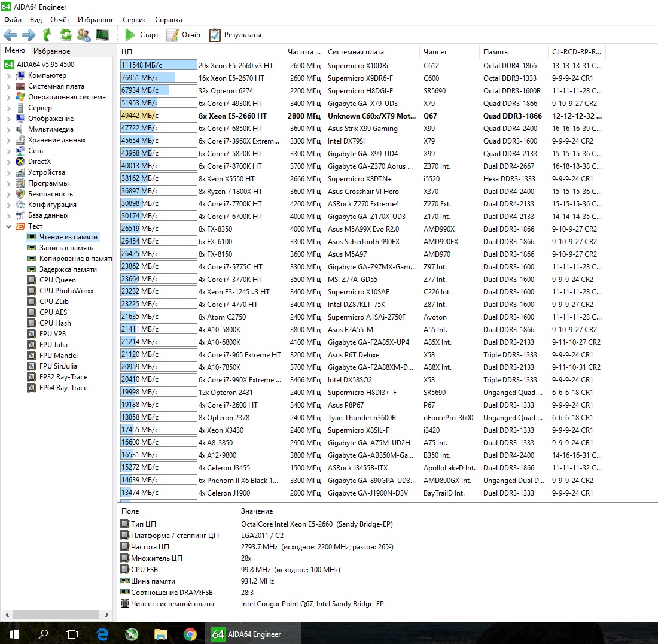658x644 pixels.
Task: Open the Запись в память test
Action: (x=66, y=248)
